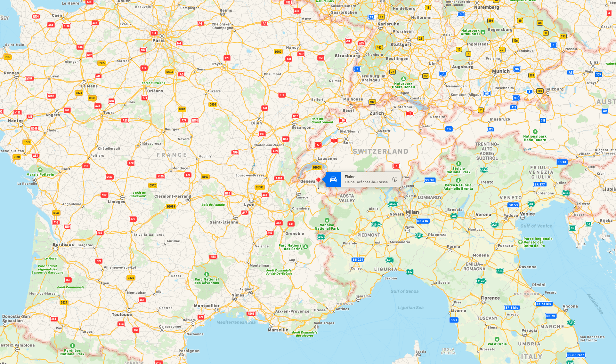Click the Marais Poitevin park icon
This screenshot has width=616, height=364.
tap(40, 170)
